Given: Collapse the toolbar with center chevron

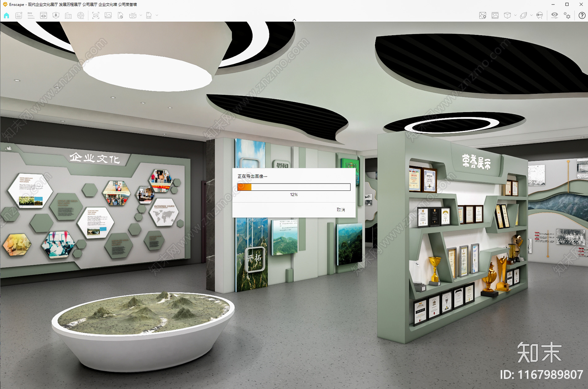Looking at the screenshot, I should coord(294,20).
